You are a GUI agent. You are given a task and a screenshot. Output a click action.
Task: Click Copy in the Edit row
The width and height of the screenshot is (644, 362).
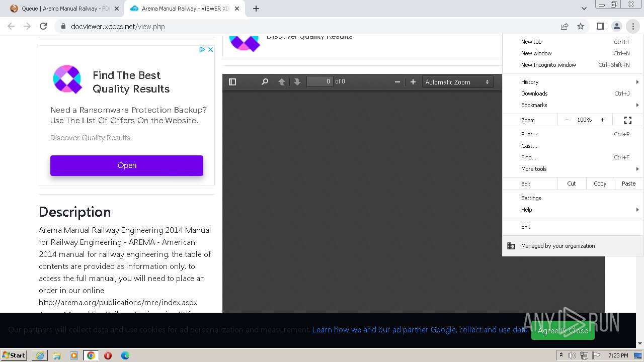click(x=600, y=184)
